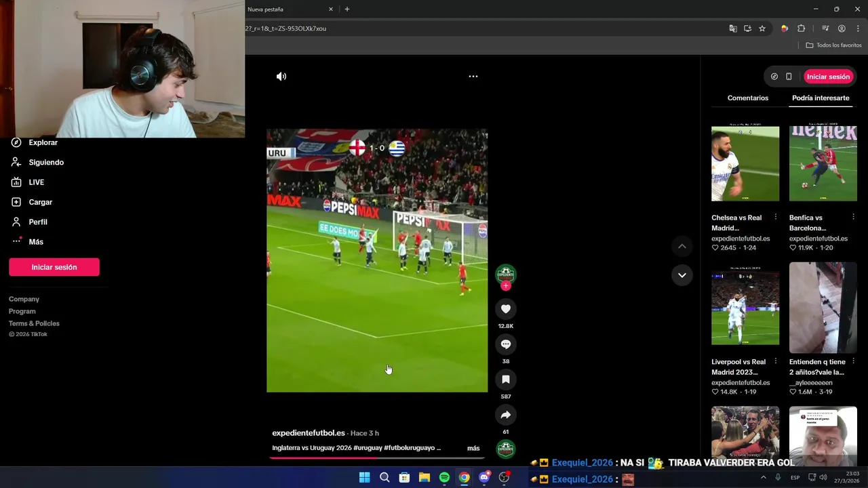
Task: Click the ESP language indicator
Action: coord(795,478)
